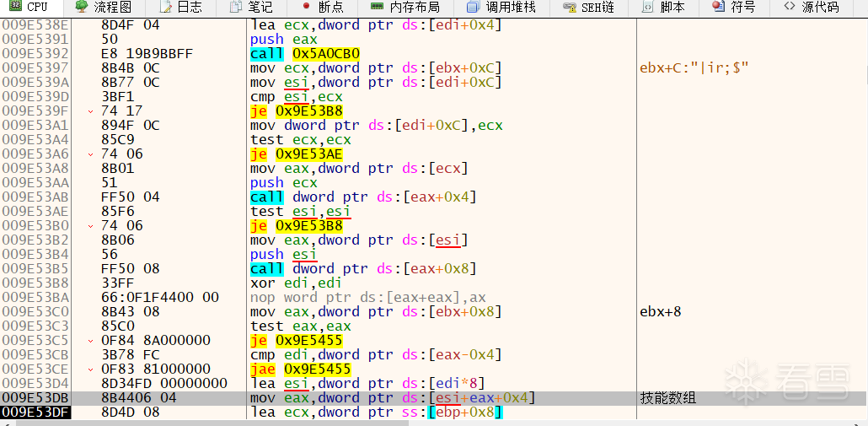Image resolution: width=868 pixels, height=426 pixels.
Task: Select the 'push eax' instruction
Action: click(283, 40)
